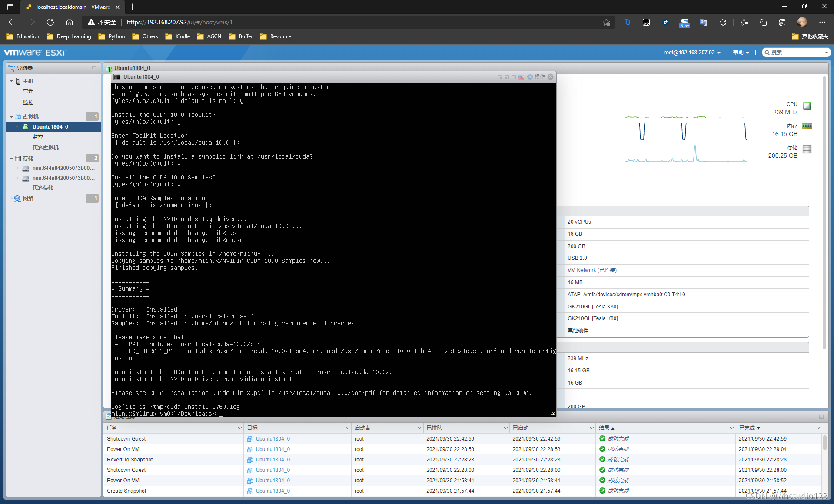Open 管理 under the host node
Image resolution: width=834 pixels, height=504 pixels.
pos(28,91)
